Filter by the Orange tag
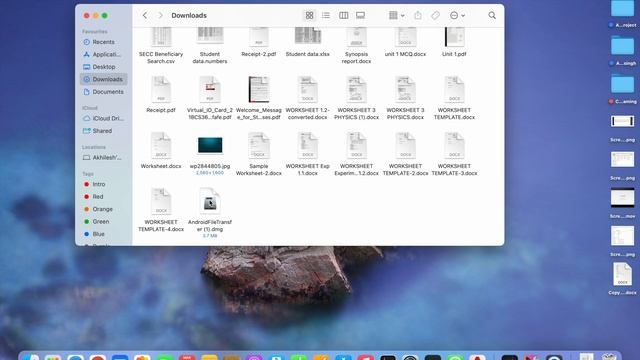 [x=104, y=209]
